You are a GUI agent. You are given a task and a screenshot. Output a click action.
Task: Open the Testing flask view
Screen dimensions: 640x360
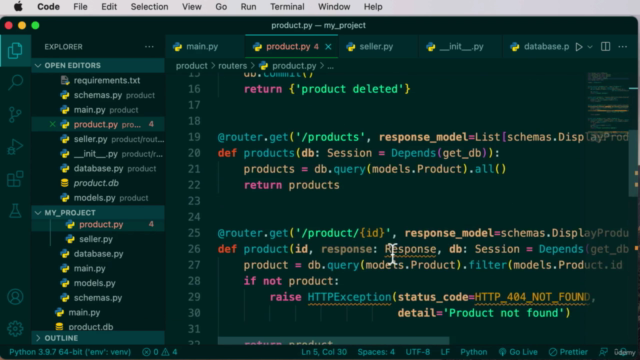click(15, 211)
